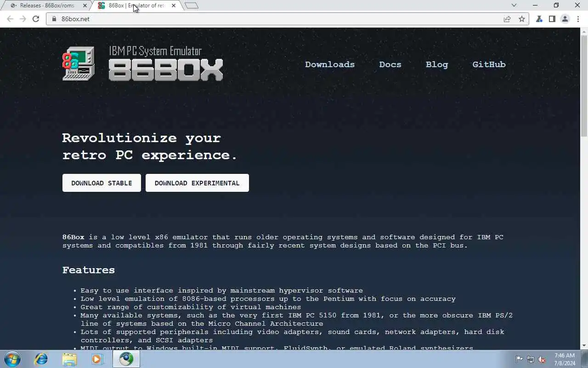Open the Chrome profile avatar
588x368 pixels.
[565, 19]
